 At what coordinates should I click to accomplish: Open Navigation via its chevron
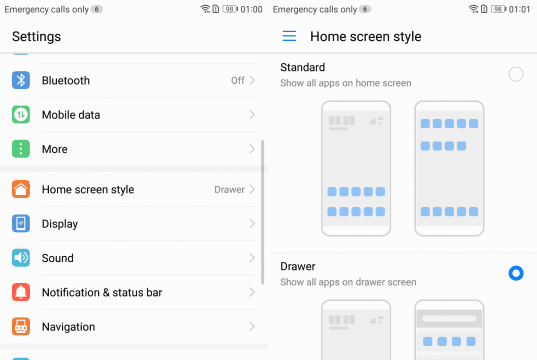pyautogui.click(x=252, y=326)
